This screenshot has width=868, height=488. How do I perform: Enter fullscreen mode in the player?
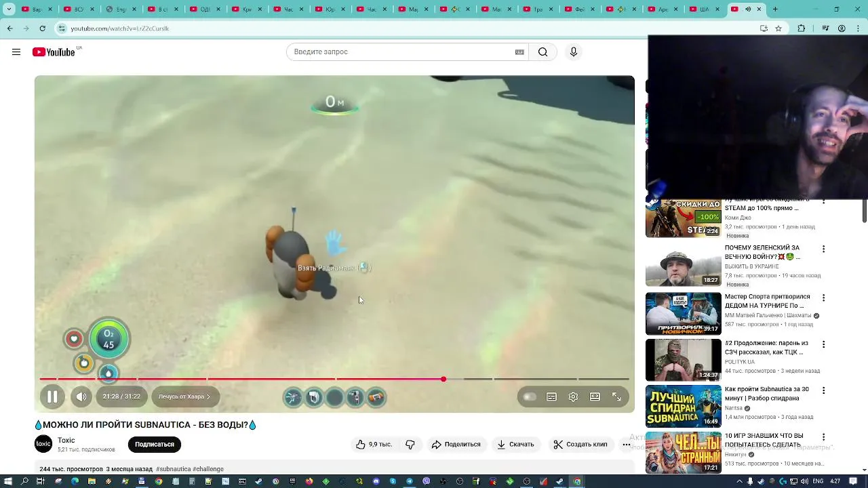(x=616, y=397)
